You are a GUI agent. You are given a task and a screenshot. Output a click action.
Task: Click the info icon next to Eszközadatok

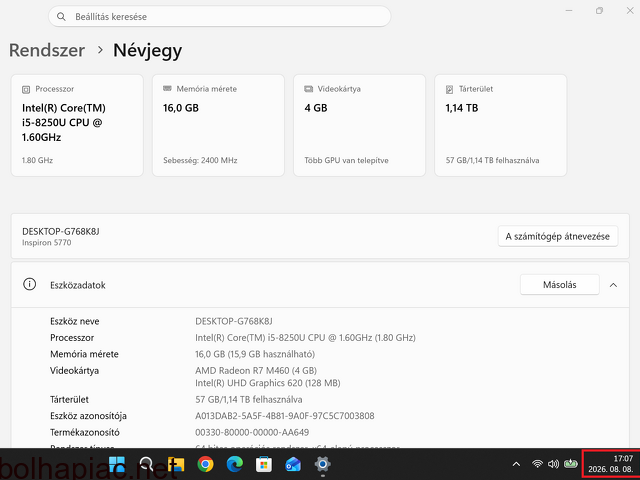coord(29,284)
